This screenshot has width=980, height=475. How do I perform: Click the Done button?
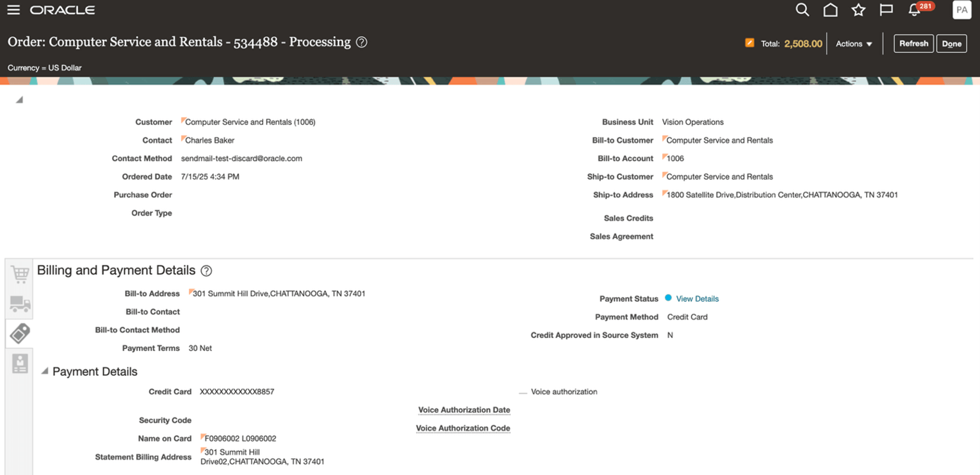coord(951,44)
